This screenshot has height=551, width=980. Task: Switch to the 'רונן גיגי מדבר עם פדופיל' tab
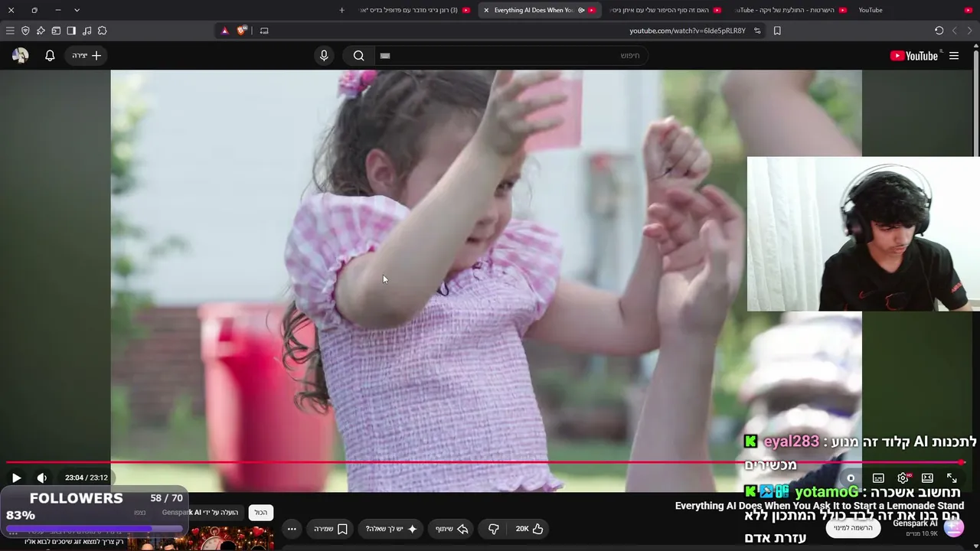point(414,10)
